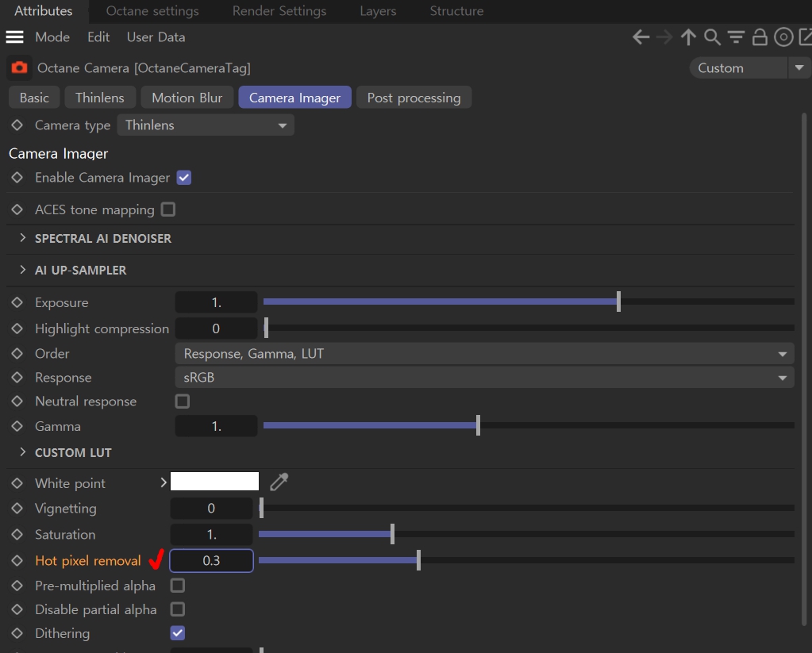Switch to Structure tab

point(456,11)
